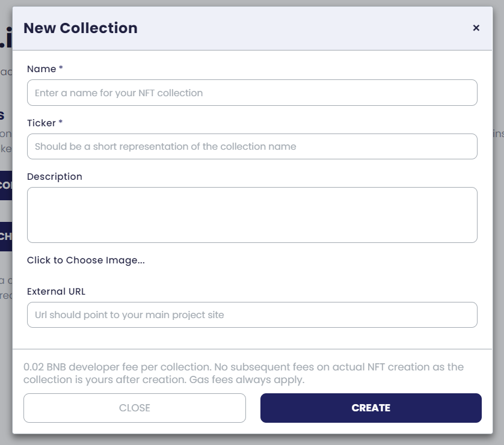This screenshot has width=504, height=445.
Task: Submit with the CREATE button
Action: tap(371, 408)
